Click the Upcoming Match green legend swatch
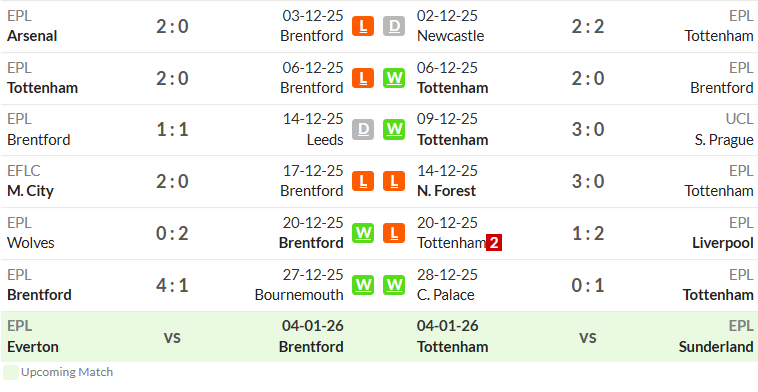 point(11,373)
